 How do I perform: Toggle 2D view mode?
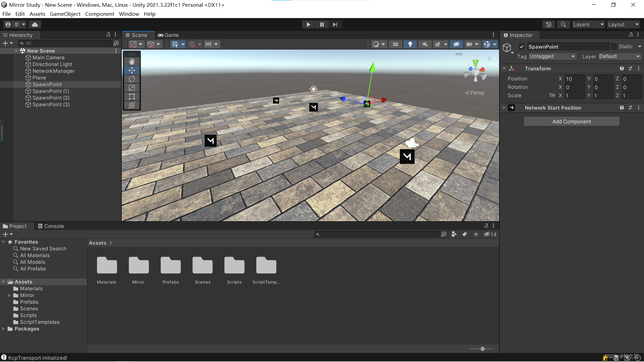pyautogui.click(x=395, y=44)
